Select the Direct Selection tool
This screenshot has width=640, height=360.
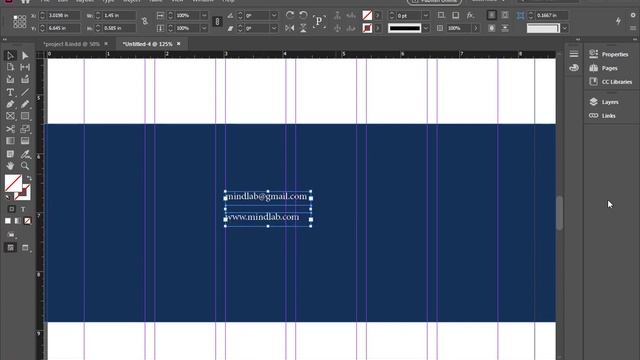pos(25,55)
